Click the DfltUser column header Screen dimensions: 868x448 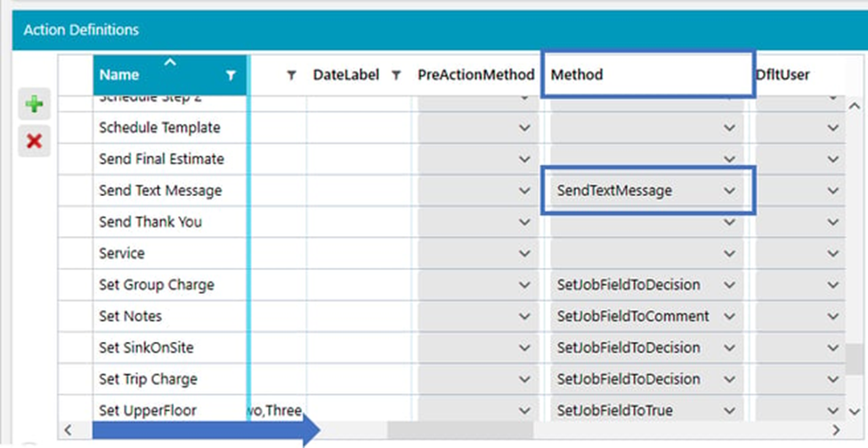click(x=783, y=76)
